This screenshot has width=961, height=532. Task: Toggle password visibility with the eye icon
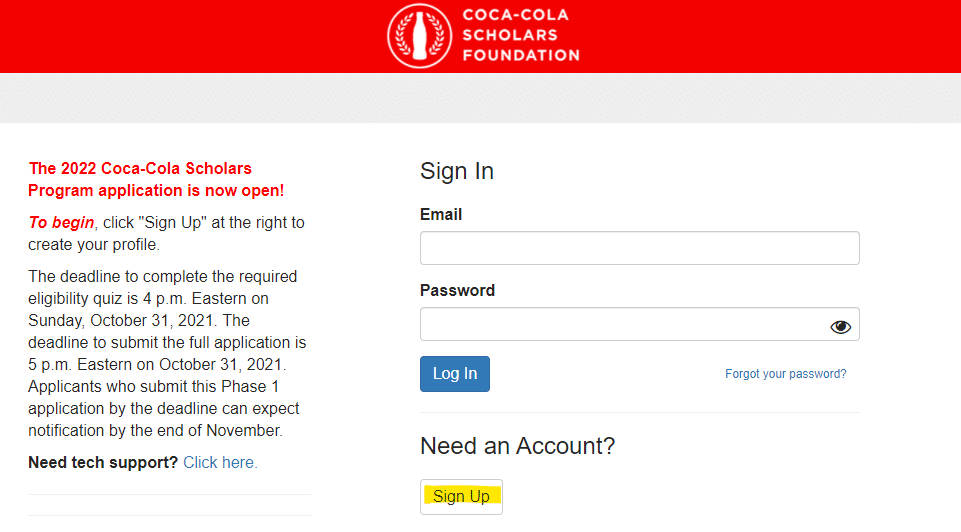[840, 327]
